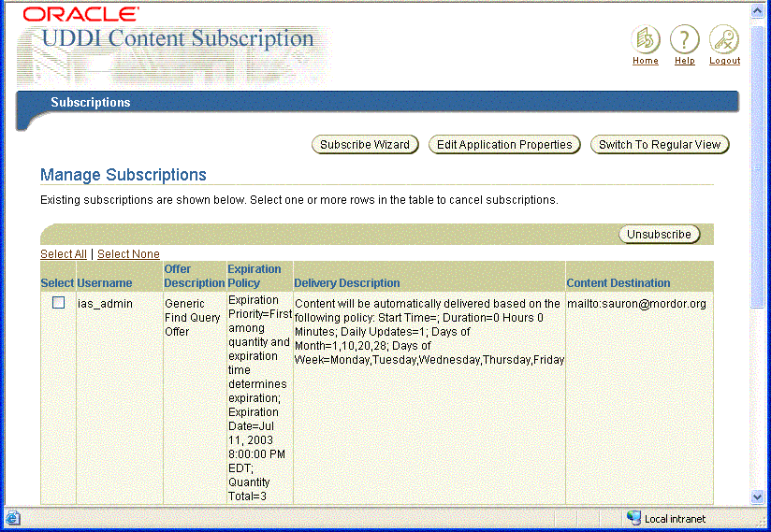Click the Internet Explorer page icon in status bar
This screenshot has width=771, height=532.
click(x=12, y=518)
